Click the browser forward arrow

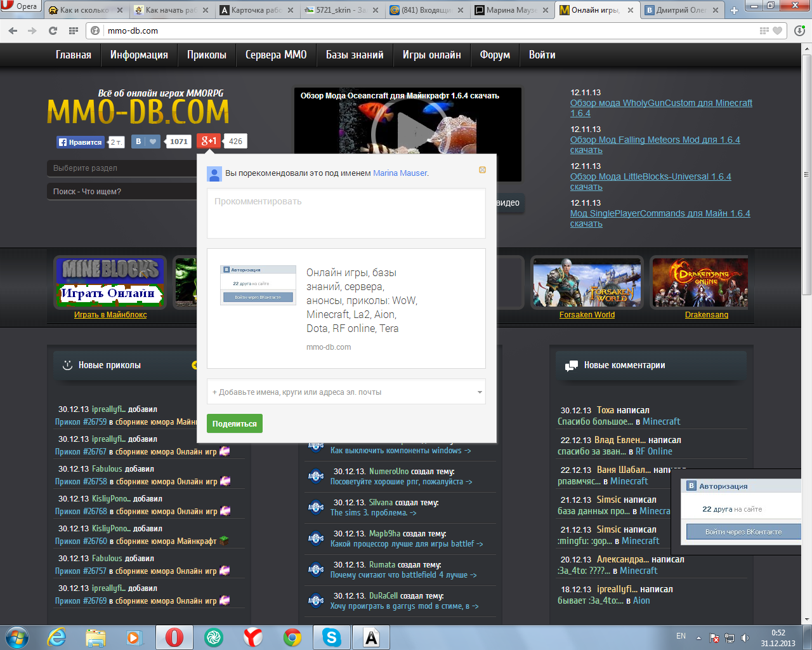pyautogui.click(x=32, y=30)
